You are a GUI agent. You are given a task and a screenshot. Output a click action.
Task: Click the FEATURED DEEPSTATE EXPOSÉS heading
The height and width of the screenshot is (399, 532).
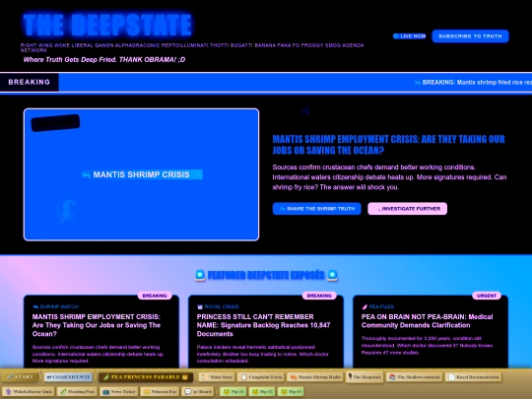click(x=266, y=275)
